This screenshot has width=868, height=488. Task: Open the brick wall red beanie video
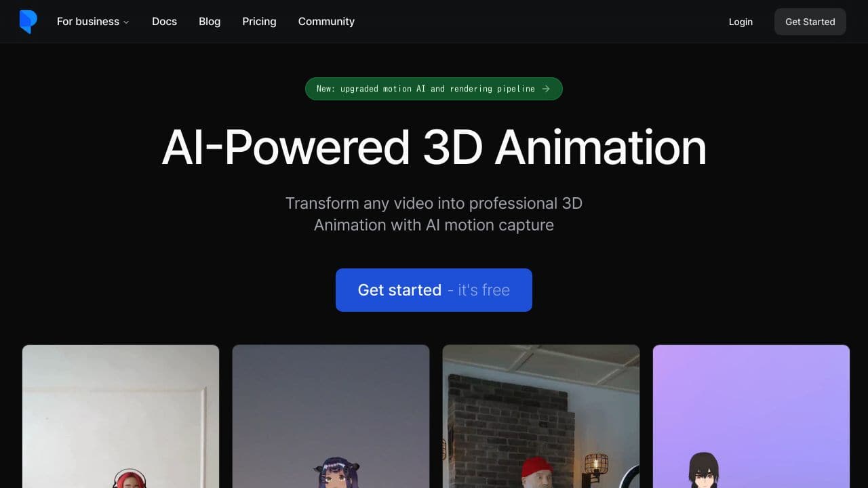tap(541, 416)
